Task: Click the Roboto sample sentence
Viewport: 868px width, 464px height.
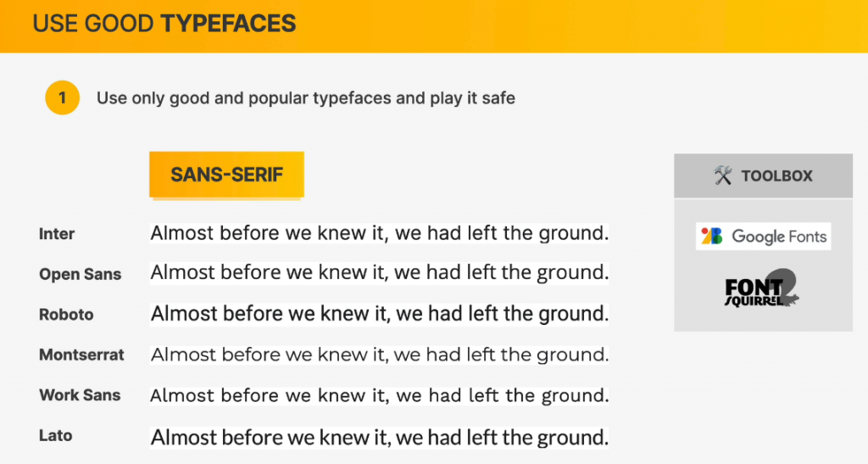Action: [x=380, y=314]
